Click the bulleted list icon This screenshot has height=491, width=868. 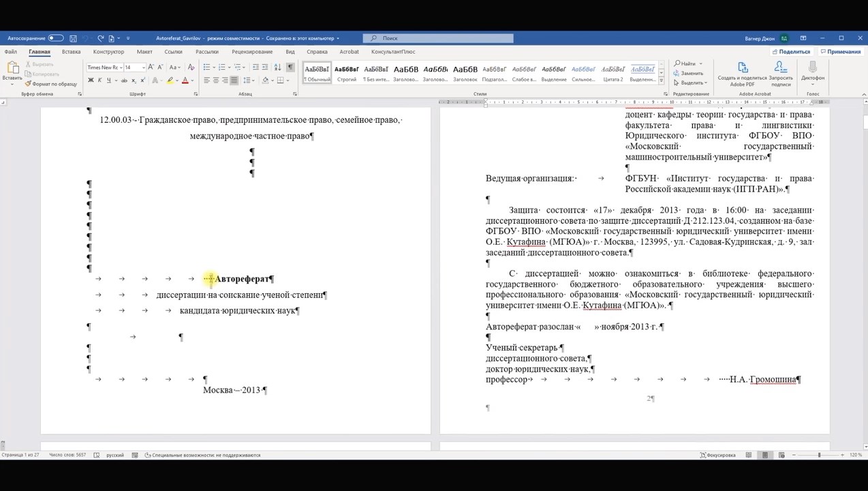(206, 67)
